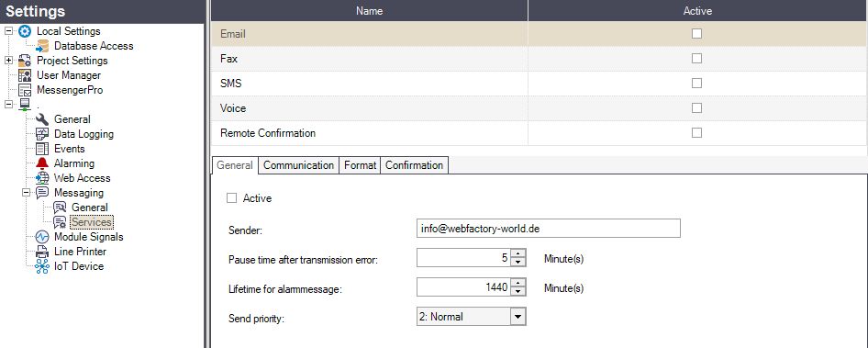Tick the Active checkbox in General tab

(232, 197)
